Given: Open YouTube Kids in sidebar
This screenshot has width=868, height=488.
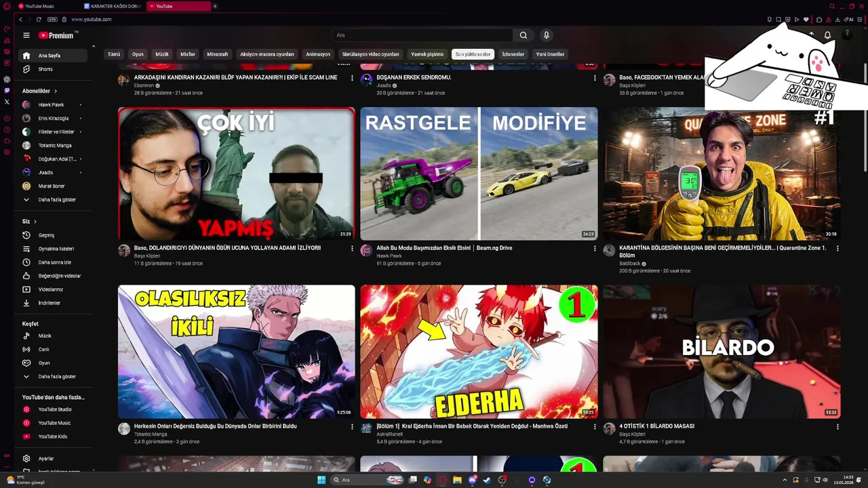Looking at the screenshot, I should pos(53,436).
